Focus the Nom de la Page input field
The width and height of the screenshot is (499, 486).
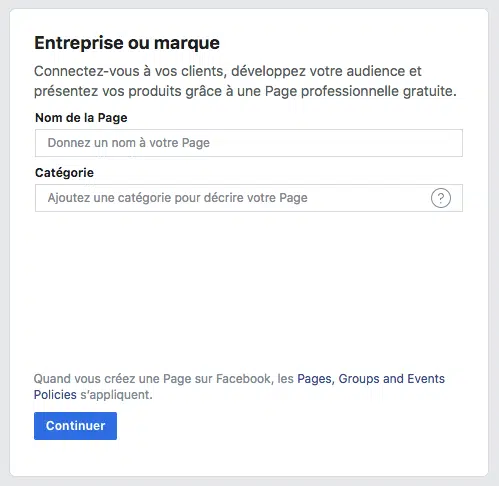249,143
